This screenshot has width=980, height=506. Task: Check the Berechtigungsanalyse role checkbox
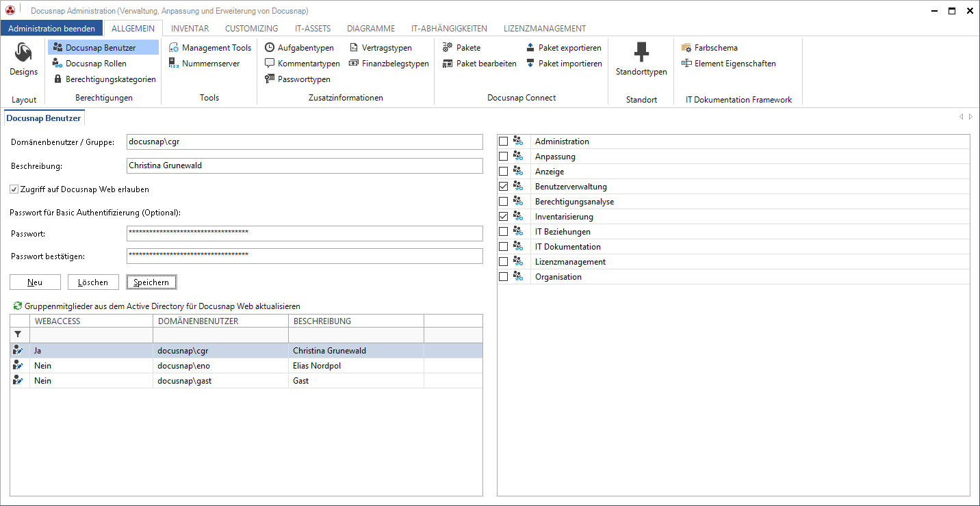coord(504,202)
